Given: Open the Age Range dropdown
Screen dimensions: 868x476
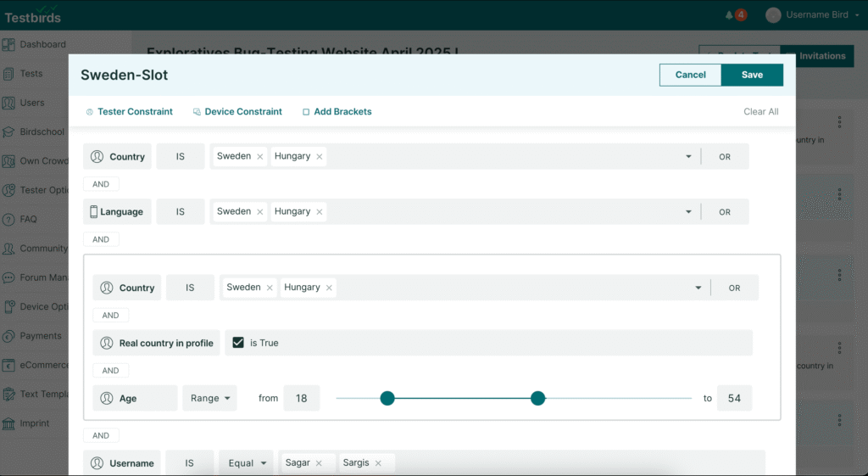Looking at the screenshot, I should pos(210,398).
